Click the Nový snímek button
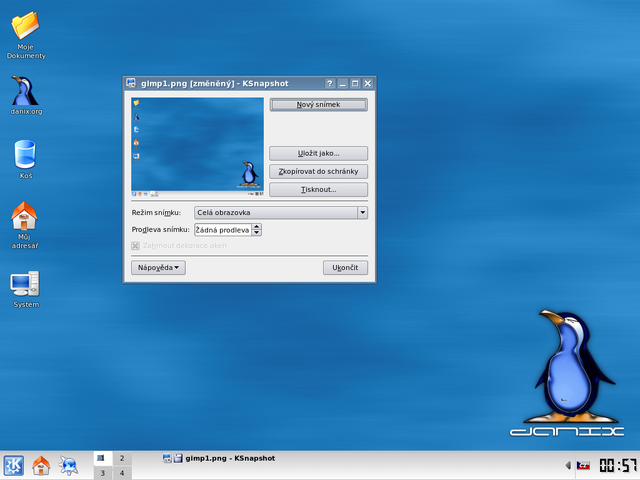The image size is (640, 480). point(318,104)
